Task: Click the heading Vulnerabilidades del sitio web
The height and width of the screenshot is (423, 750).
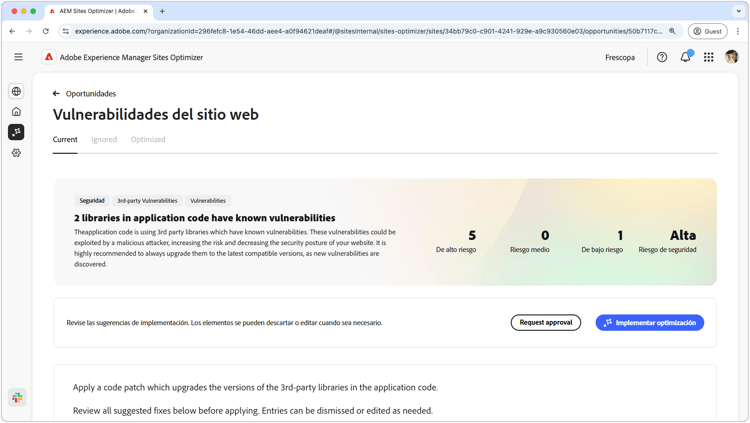Action: pos(156,114)
